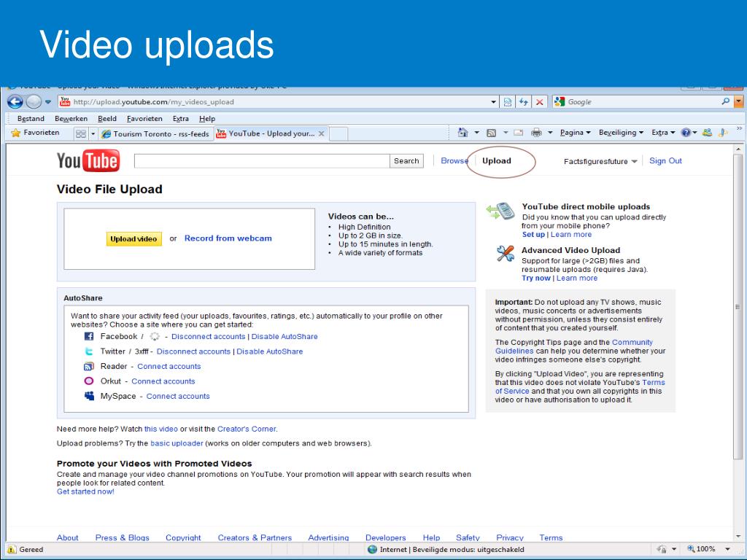The width and height of the screenshot is (747, 560).
Task: Click the RSS feeds toolbar icon
Action: [492, 133]
